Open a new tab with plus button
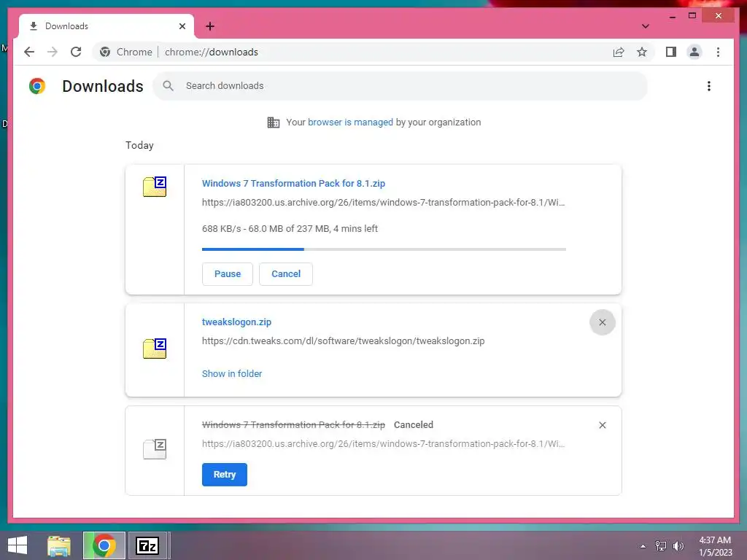747x560 pixels. pyautogui.click(x=210, y=26)
